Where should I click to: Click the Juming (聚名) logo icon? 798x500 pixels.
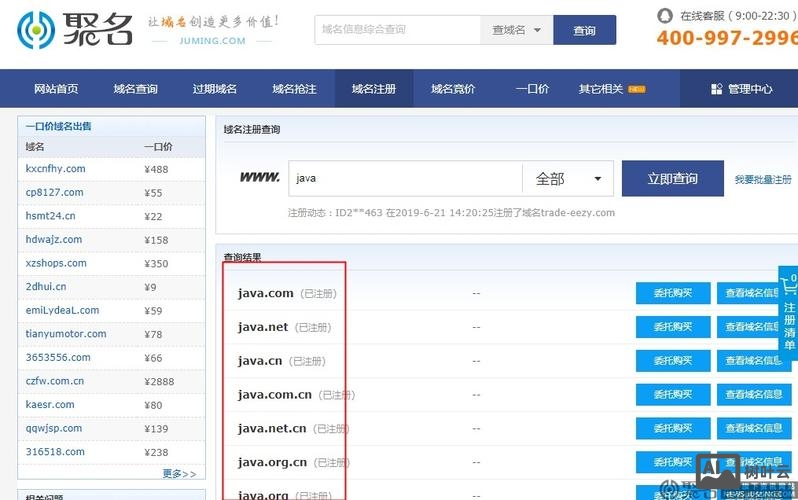[x=37, y=31]
